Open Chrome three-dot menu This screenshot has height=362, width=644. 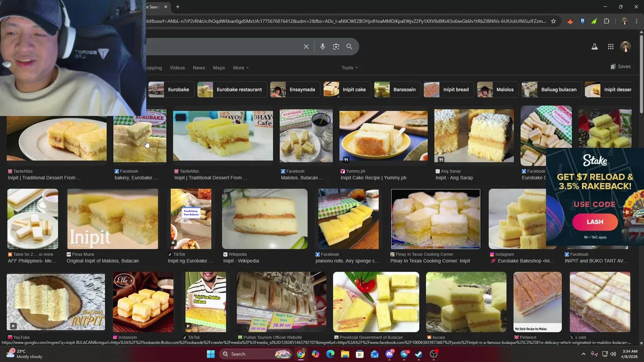[636, 21]
